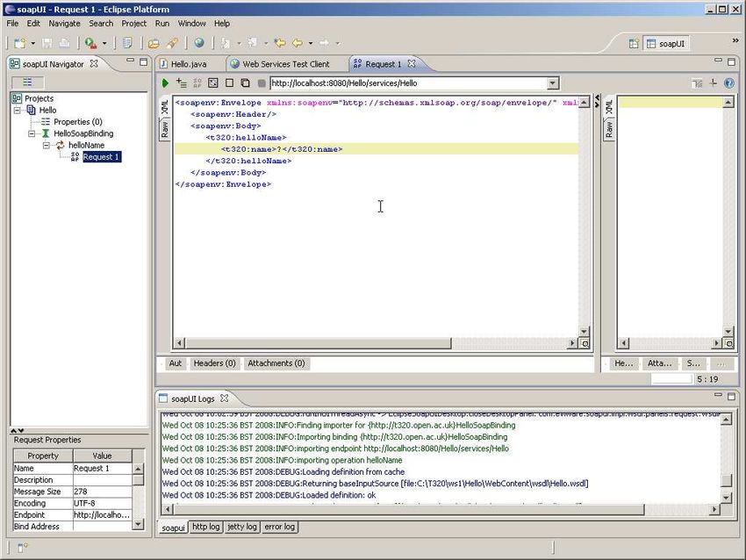Show more perspectives with the chevron
Viewport: 746px width, 560px height.
click(735, 41)
